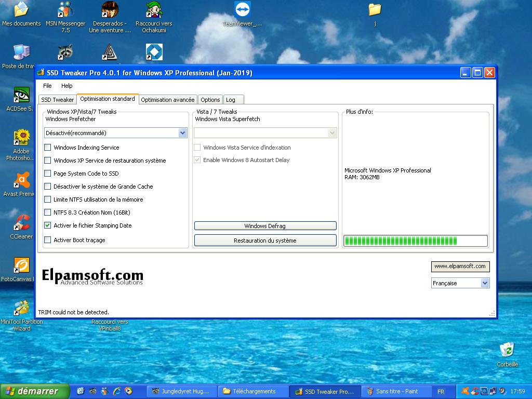The width and height of the screenshot is (532, 399).
Task: Select CCleaner desktop icon
Action: click(x=21, y=222)
